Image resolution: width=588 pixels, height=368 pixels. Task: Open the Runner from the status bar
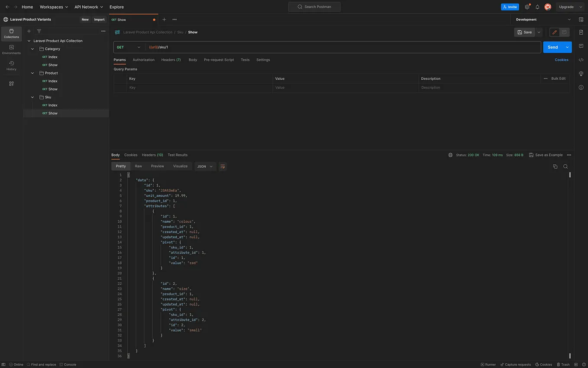pyautogui.click(x=488, y=365)
